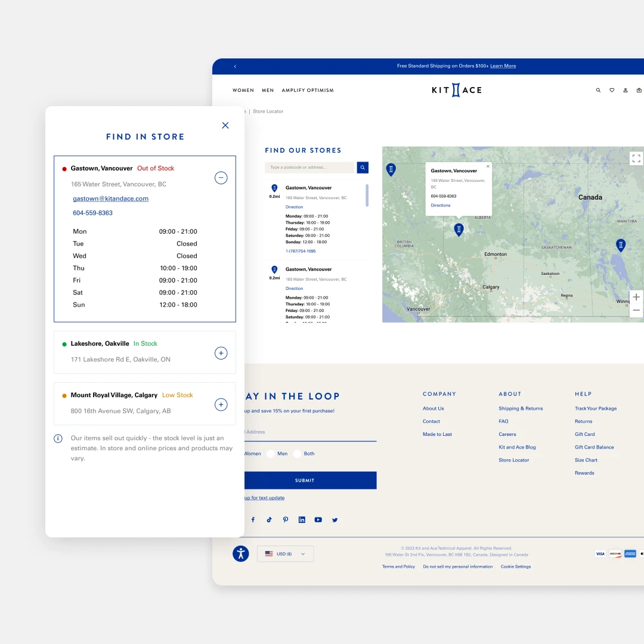The image size is (644, 644).
Task: Open the gastown@kitandace.com email link
Action: point(110,199)
